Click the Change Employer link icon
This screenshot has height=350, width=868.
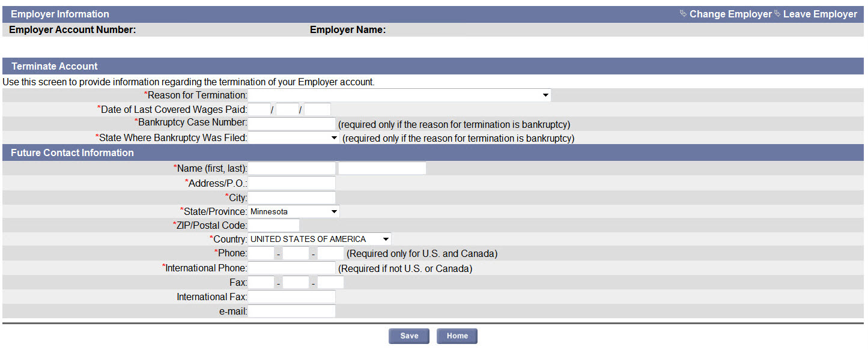[683, 14]
